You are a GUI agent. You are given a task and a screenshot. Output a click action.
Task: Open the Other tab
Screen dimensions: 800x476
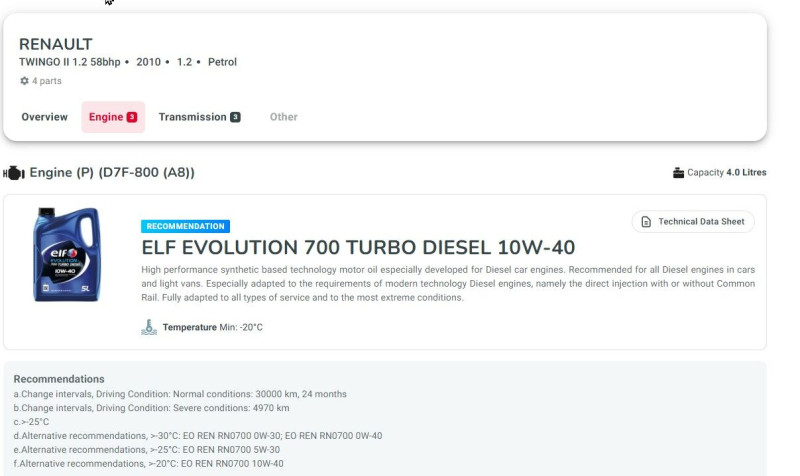tap(284, 117)
